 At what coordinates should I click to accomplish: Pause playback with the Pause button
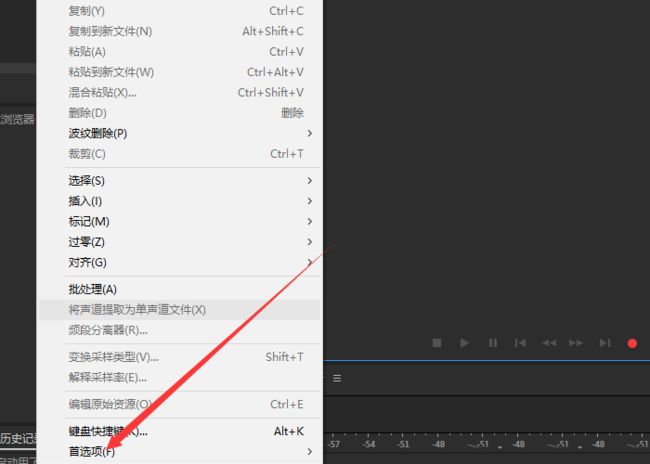pos(492,343)
